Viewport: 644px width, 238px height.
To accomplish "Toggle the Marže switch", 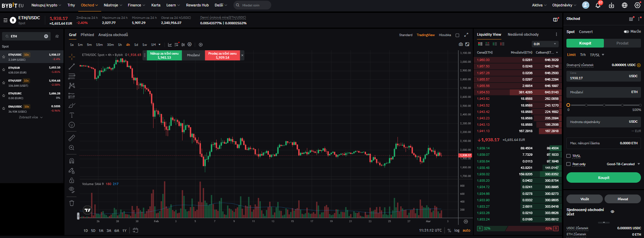I will (626, 32).
